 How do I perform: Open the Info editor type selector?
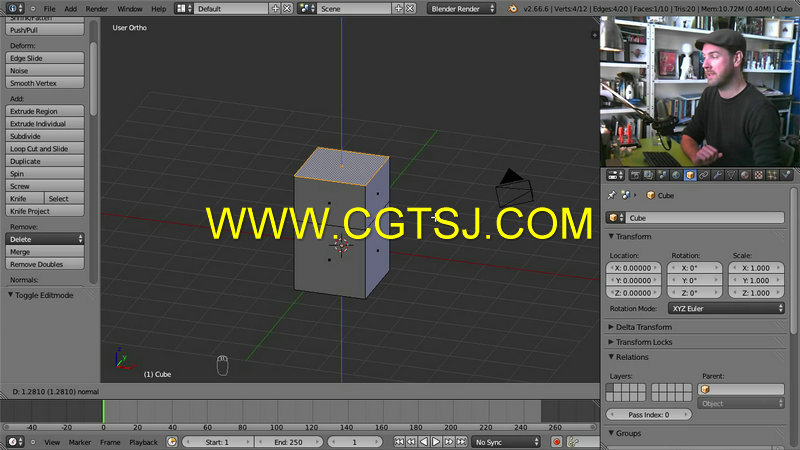point(15,9)
